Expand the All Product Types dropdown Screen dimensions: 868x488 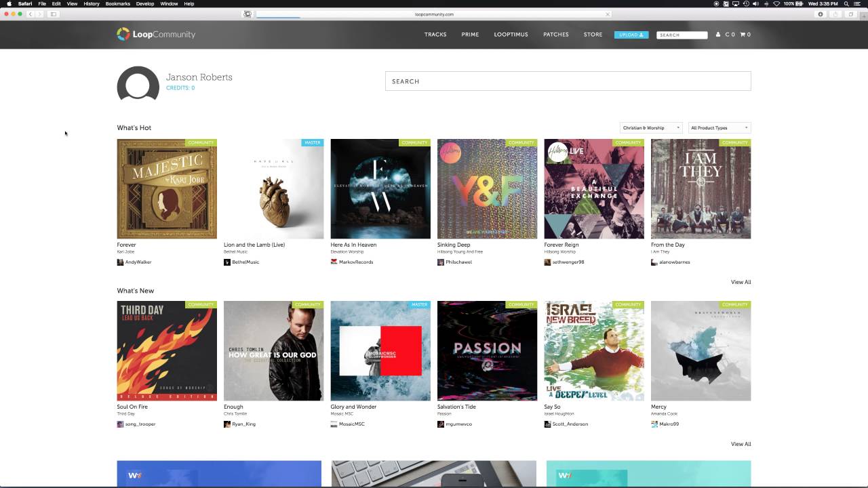(719, 128)
